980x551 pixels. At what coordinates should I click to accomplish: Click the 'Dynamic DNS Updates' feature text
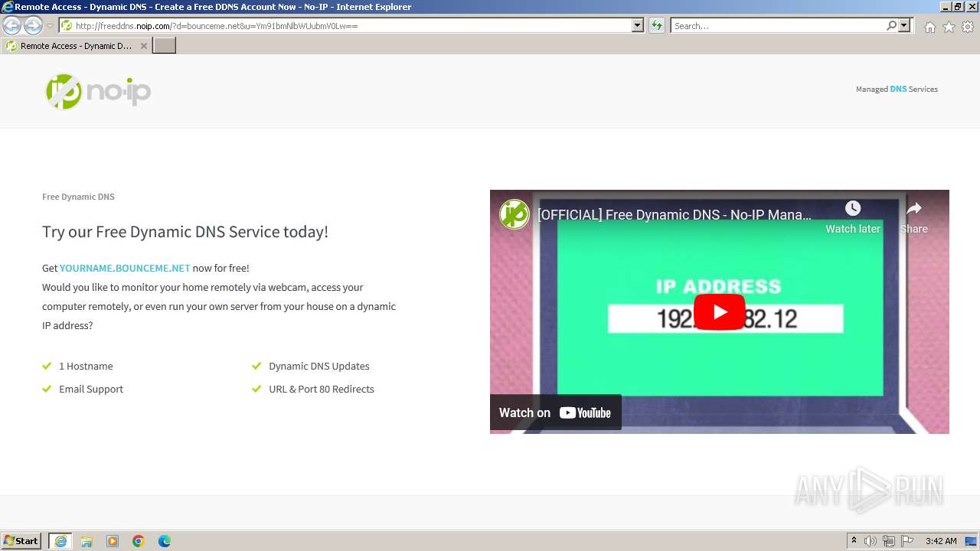[x=319, y=366]
